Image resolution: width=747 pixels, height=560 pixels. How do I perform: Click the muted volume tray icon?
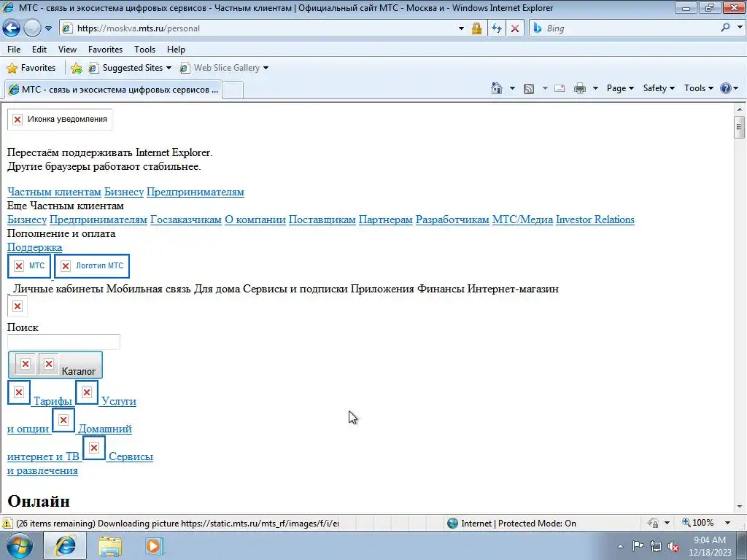[x=673, y=546]
